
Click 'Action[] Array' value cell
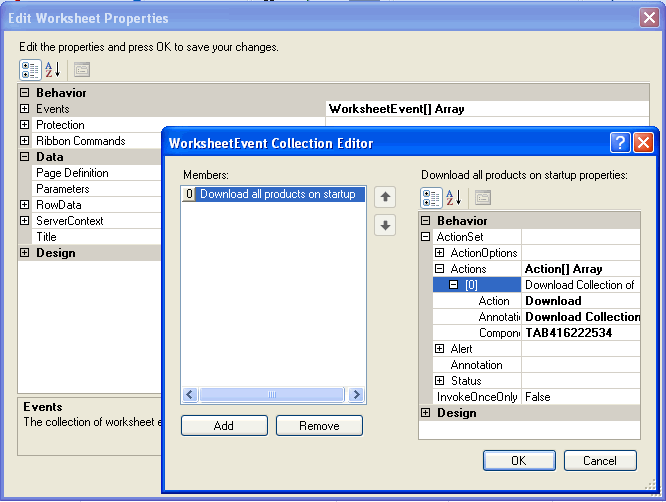click(581, 269)
